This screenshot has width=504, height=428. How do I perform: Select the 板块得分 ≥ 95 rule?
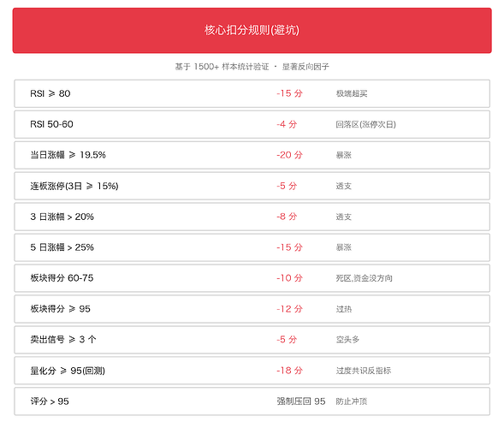coord(252,309)
